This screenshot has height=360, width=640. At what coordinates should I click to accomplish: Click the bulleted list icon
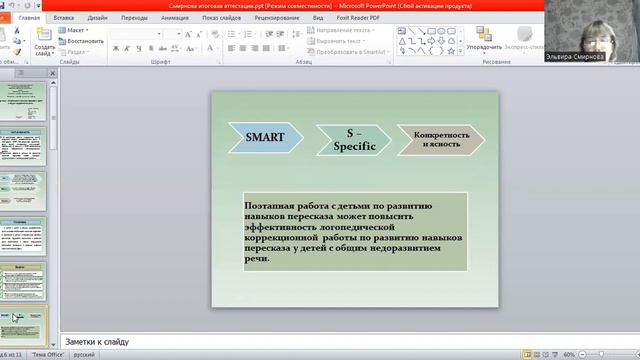232,34
